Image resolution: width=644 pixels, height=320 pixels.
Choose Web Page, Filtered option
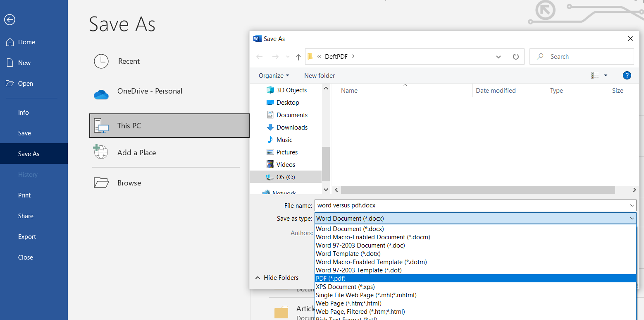click(475, 312)
